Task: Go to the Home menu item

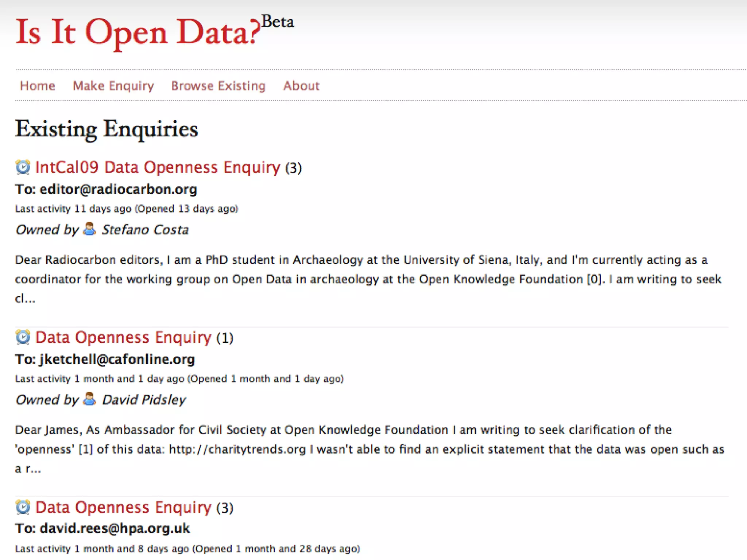Action: click(37, 86)
